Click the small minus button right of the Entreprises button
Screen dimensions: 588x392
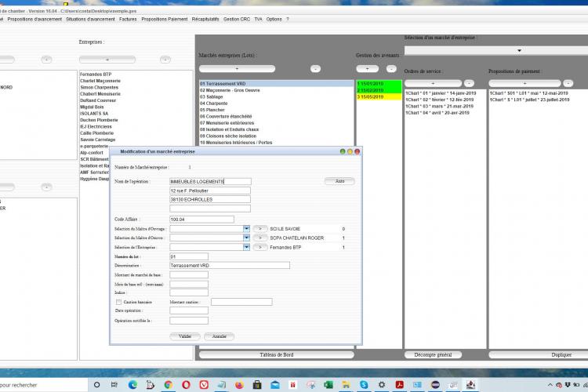165,60
